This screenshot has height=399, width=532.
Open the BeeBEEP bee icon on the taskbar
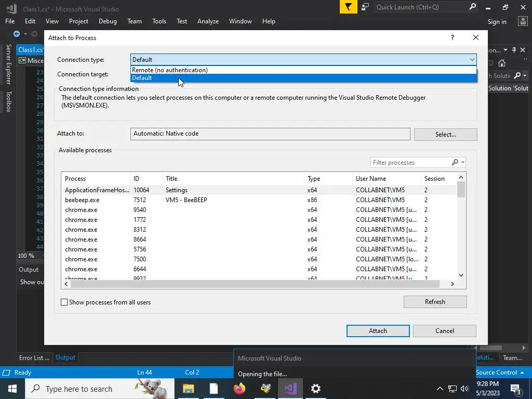(x=265, y=389)
